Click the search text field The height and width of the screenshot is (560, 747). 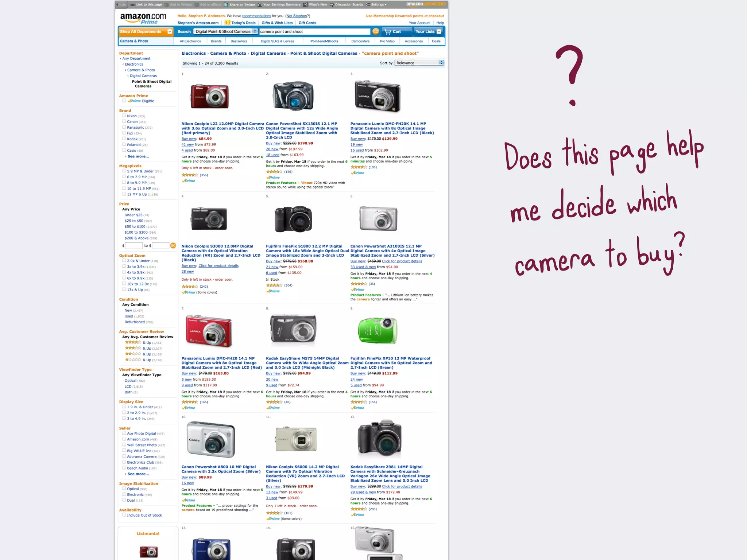click(314, 32)
